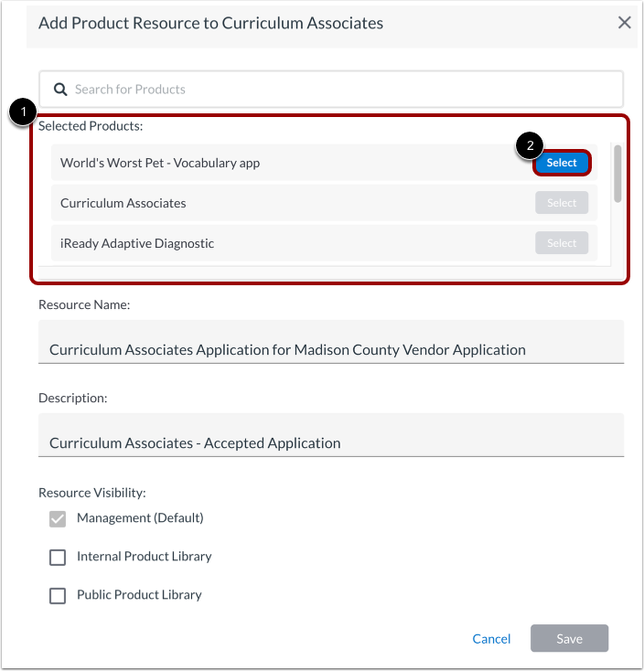Click the Search for Products field

pos(338,90)
